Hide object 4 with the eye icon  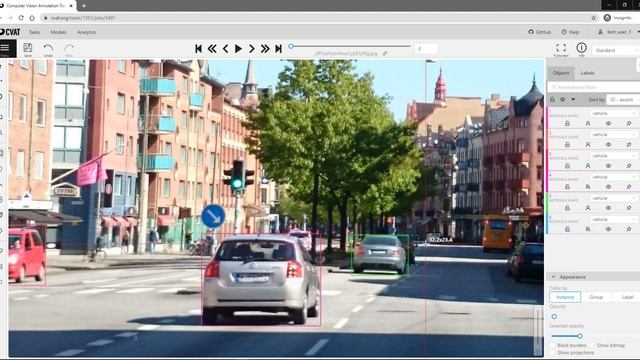[608, 187]
